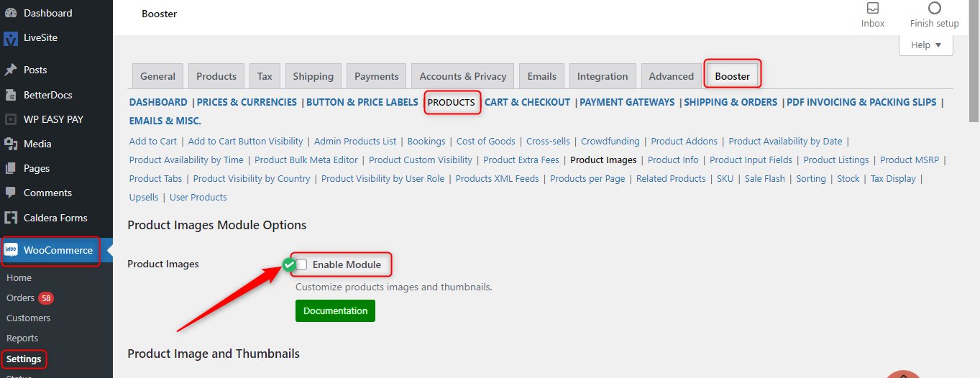
Task: Select the Booster tab
Action: point(732,76)
